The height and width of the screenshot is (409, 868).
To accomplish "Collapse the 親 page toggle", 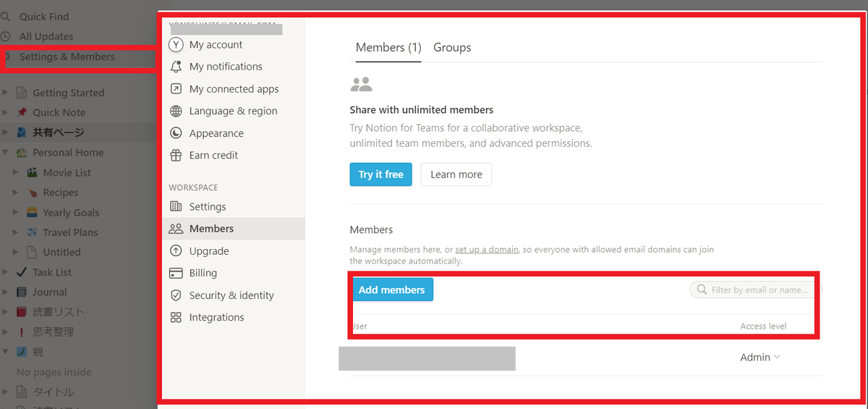I will [5, 352].
